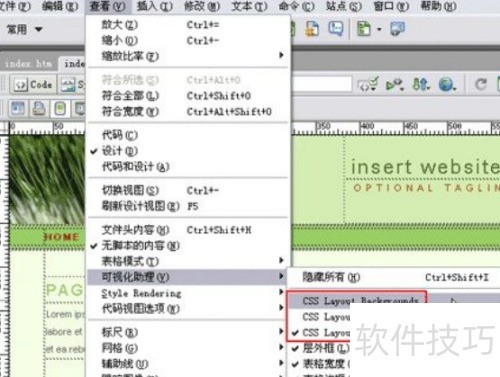This screenshot has width=500, height=377.
Task: Choose 符合宽度(W) menu entry
Action: coord(188,111)
